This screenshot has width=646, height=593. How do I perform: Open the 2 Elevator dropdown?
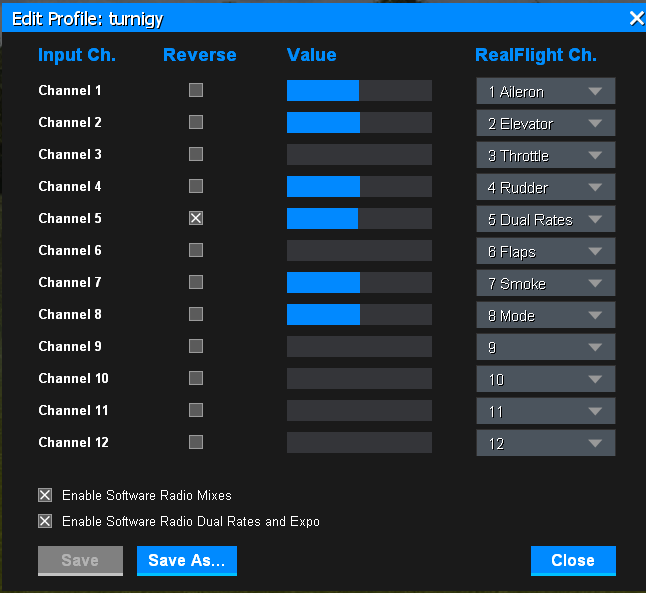[x=545, y=123]
